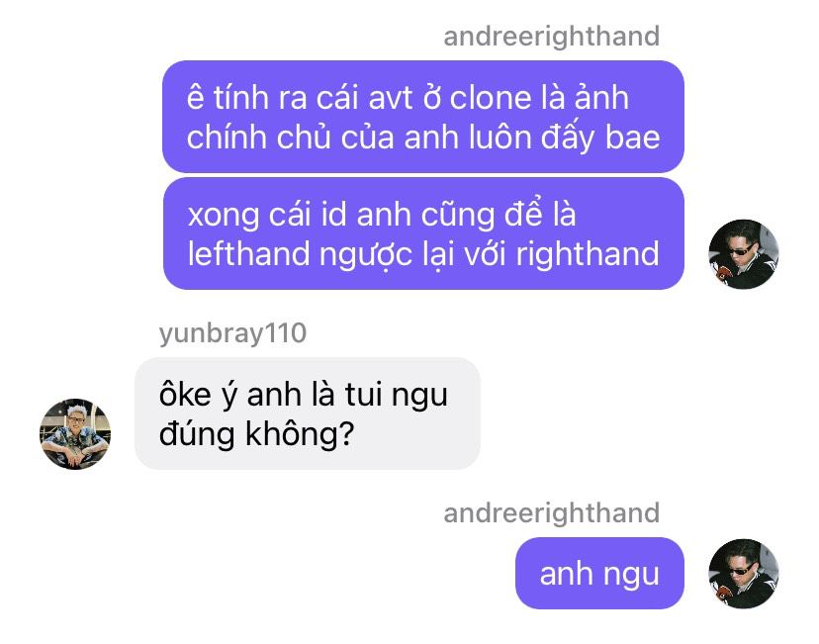This screenshot has height=644, width=819.
Task: Tap the message starting "xong cái id anh"
Action: 423,233
